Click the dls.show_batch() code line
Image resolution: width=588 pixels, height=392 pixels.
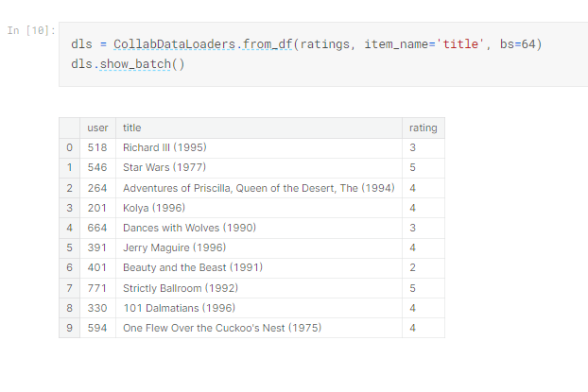click(x=128, y=64)
